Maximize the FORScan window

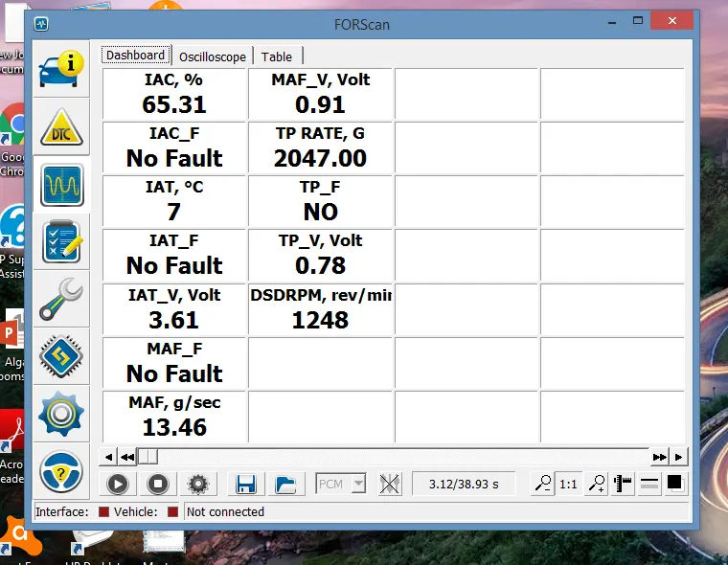click(638, 20)
